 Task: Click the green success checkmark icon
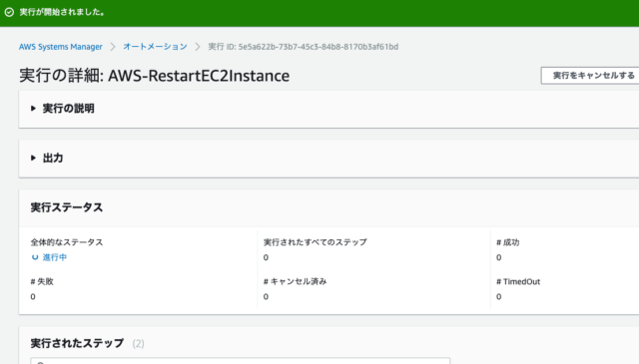(9, 12)
